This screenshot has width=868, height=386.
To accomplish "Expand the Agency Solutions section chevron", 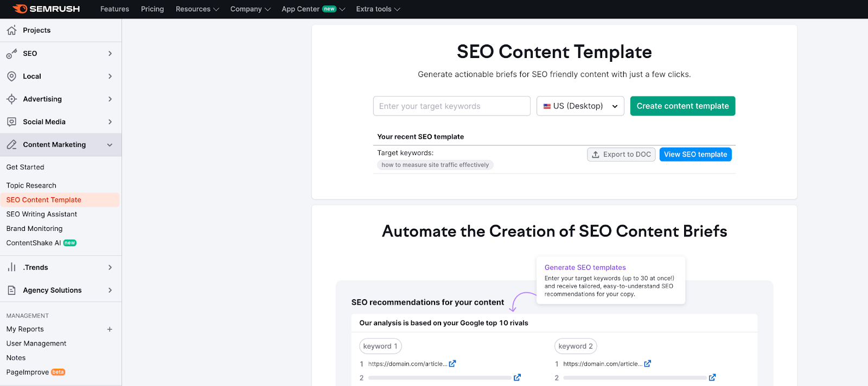I will [110, 290].
